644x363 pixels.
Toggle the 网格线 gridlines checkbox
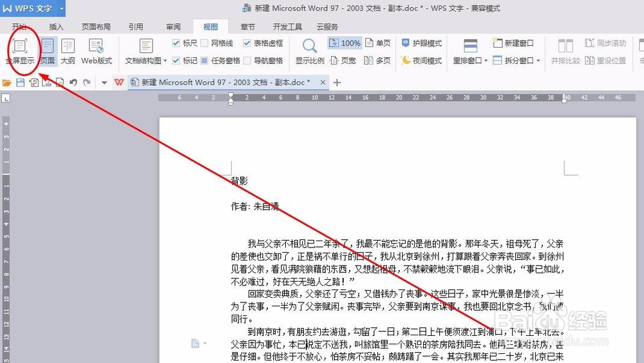click(204, 43)
